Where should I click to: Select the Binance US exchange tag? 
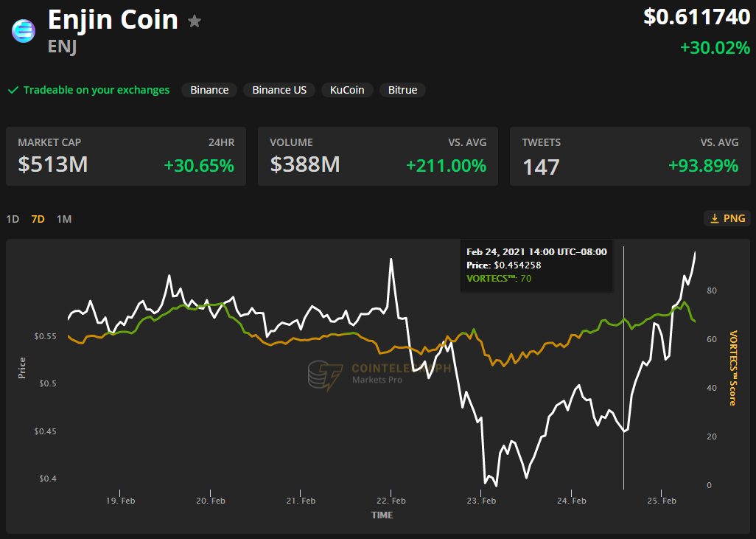pyautogui.click(x=279, y=90)
